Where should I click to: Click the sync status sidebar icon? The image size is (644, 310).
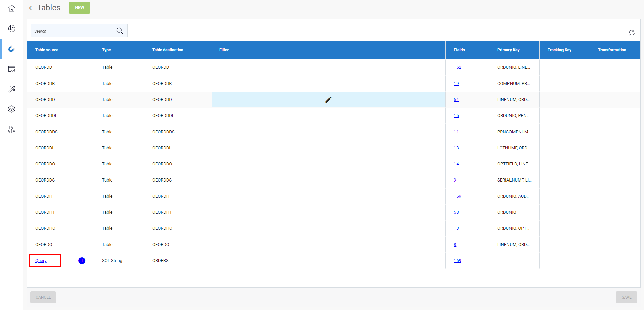(12, 29)
